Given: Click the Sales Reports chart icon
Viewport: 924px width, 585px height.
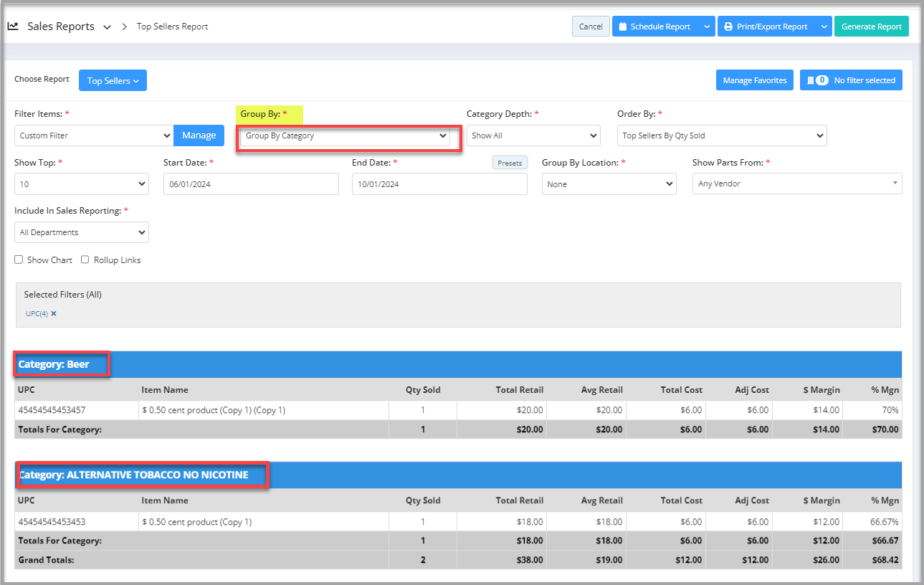Looking at the screenshot, I should (x=13, y=27).
